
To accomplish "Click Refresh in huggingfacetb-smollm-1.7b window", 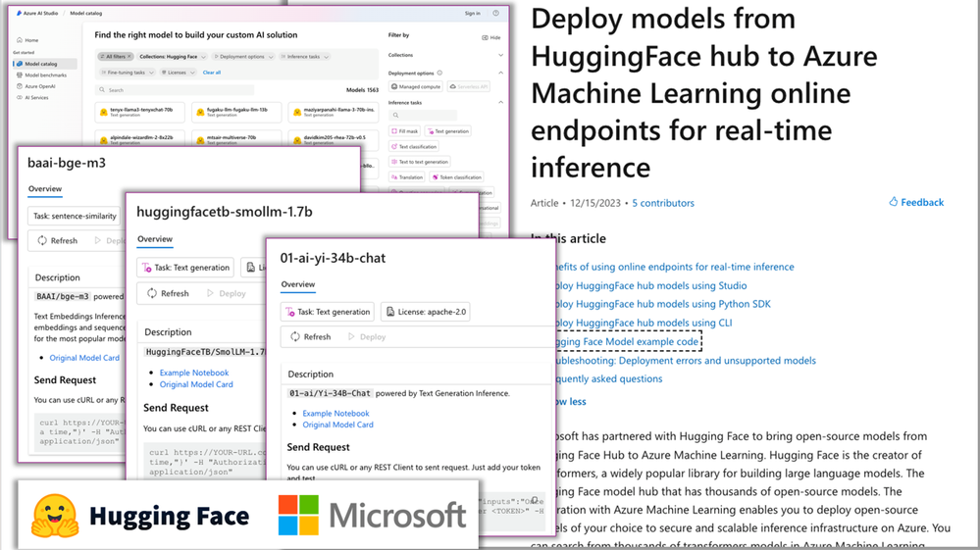I will click(168, 293).
